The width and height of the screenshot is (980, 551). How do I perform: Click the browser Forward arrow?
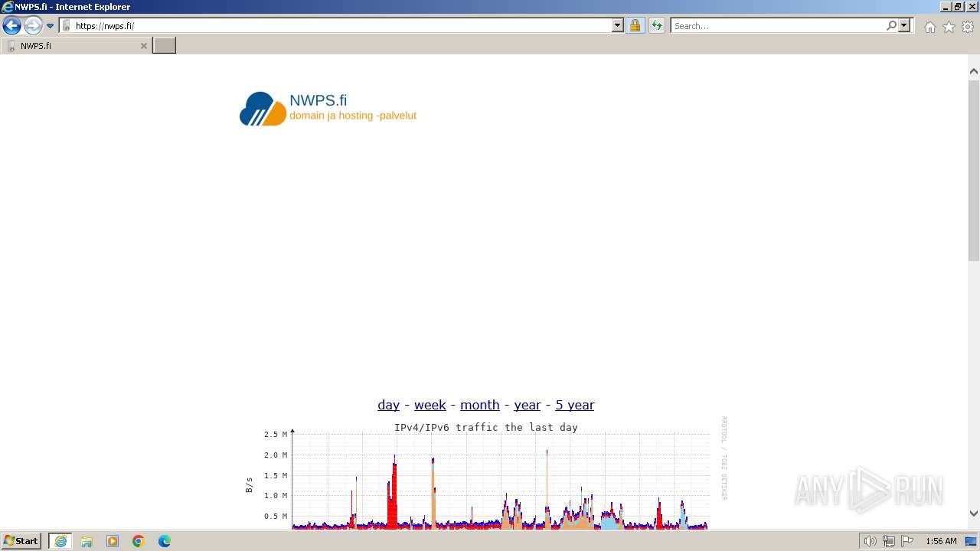[x=32, y=25]
